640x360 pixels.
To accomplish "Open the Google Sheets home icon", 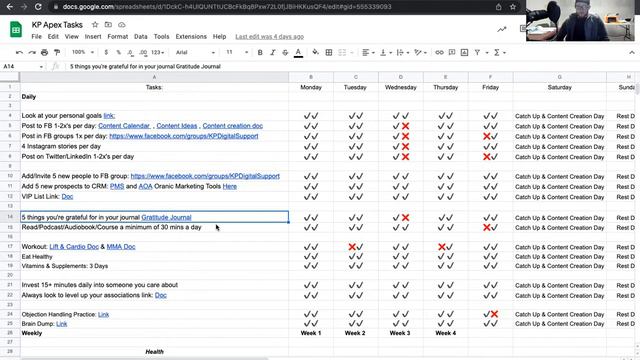I will pos(16,29).
